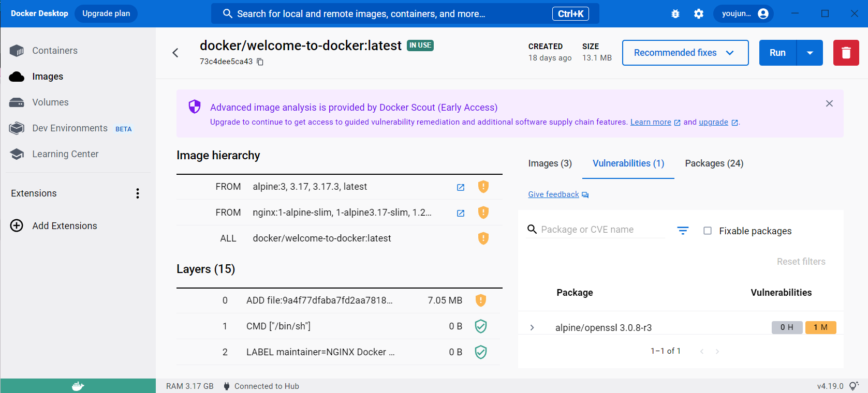Viewport: 868px width, 393px height.
Task: Dismiss the Docker Scout banner
Action: (829, 103)
